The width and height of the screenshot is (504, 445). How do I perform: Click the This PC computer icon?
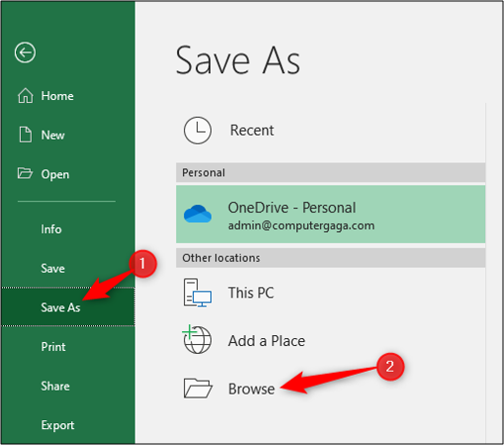tap(198, 293)
